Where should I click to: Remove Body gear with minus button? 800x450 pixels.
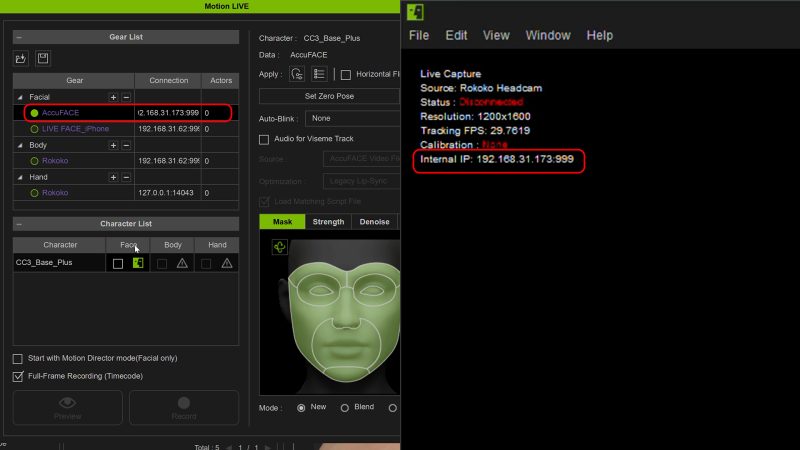(126, 145)
